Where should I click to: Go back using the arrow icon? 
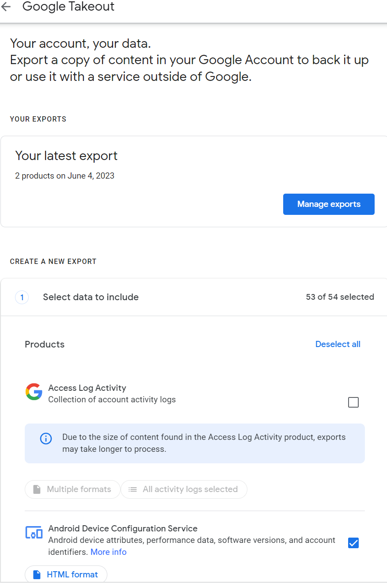point(6,7)
